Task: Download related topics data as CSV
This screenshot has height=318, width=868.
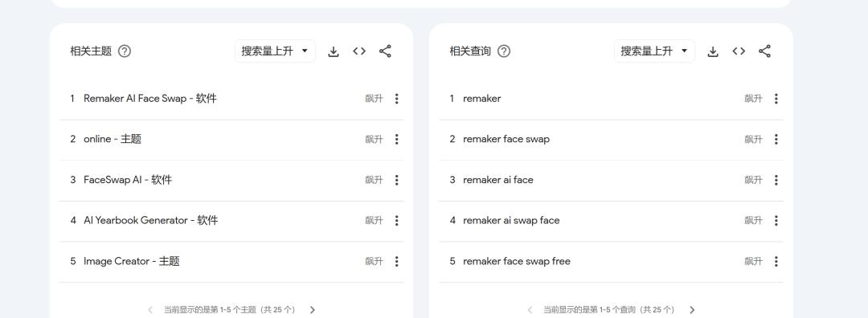Action: pyautogui.click(x=334, y=51)
